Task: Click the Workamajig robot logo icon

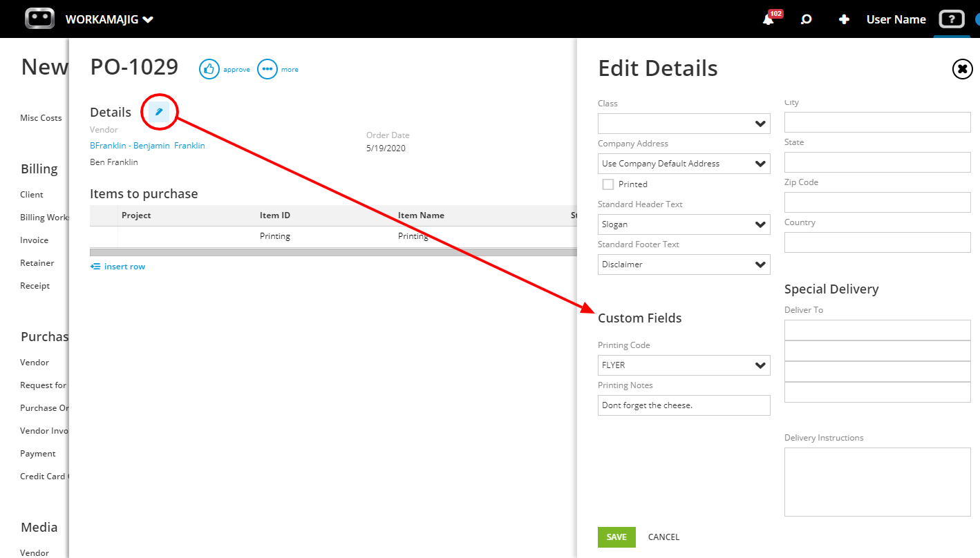Action: click(39, 19)
